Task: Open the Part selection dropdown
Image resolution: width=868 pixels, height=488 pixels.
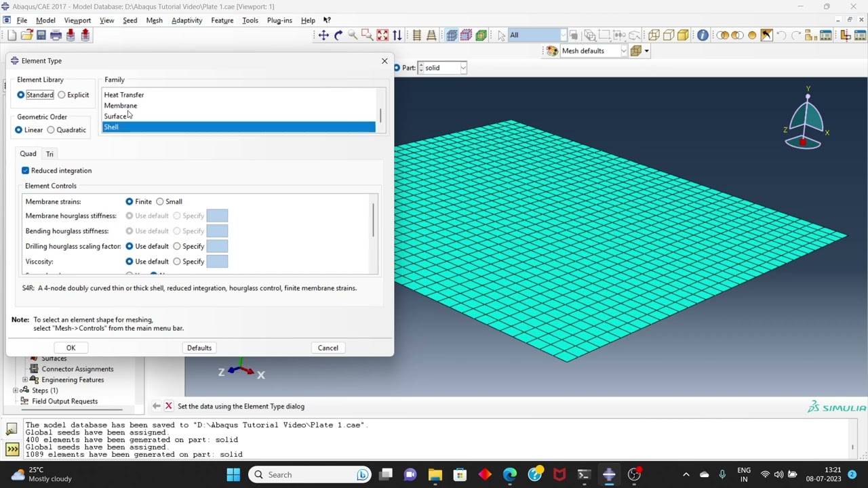Action: coord(462,68)
